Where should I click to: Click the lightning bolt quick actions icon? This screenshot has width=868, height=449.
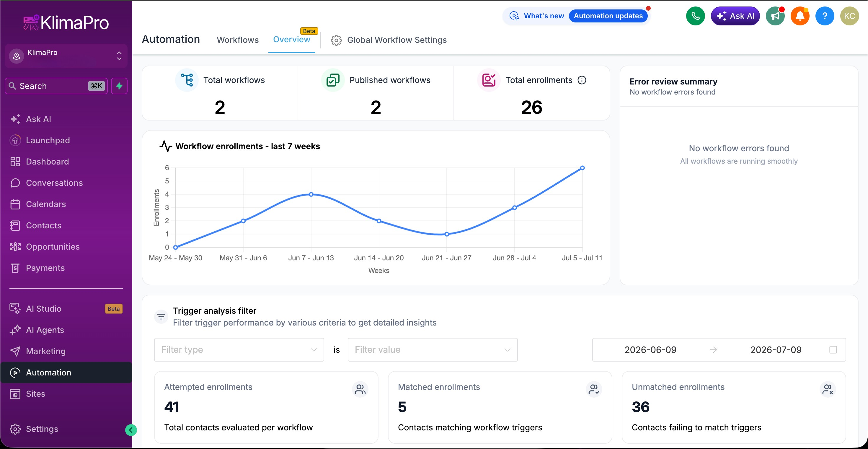click(x=119, y=86)
